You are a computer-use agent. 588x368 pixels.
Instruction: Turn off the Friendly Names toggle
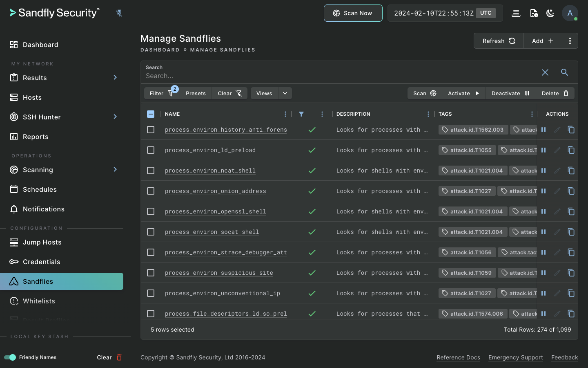click(10, 357)
